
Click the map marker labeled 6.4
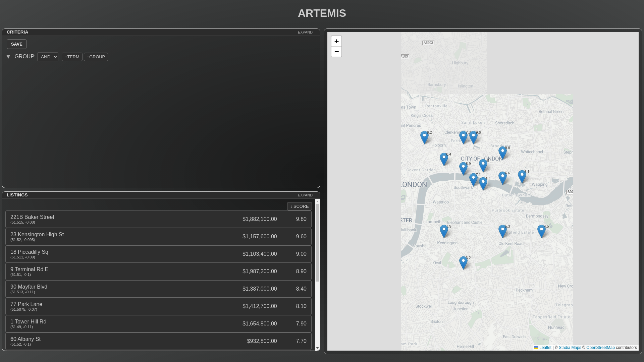point(483,184)
